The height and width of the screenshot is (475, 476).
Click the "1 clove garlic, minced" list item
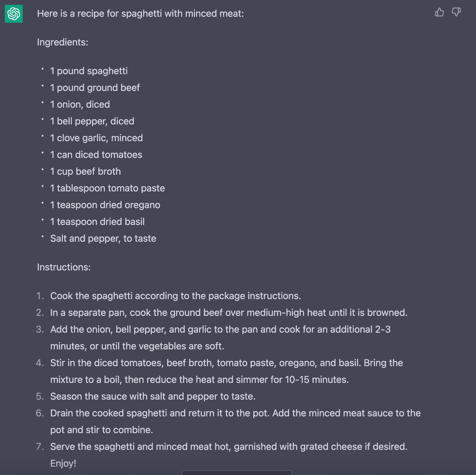[96, 138]
